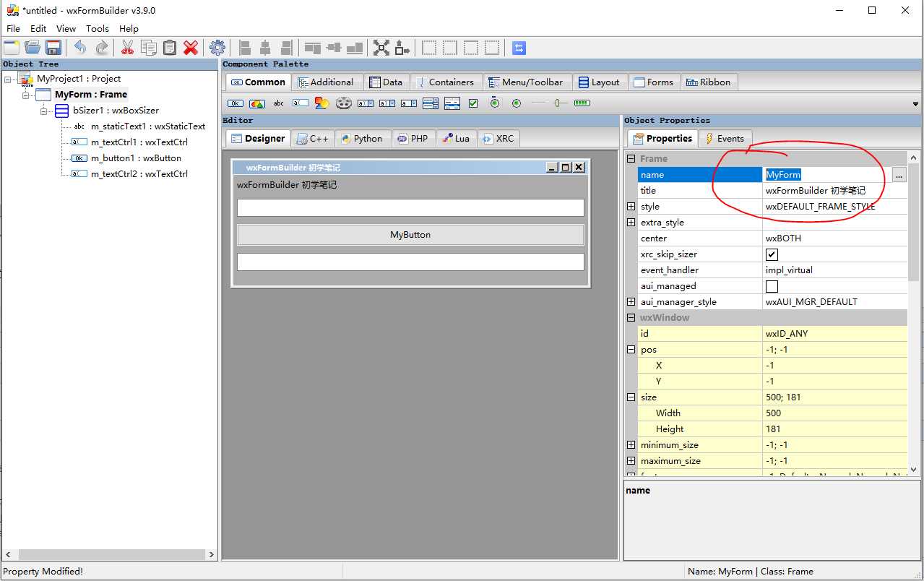Undo the last change

coord(80,48)
